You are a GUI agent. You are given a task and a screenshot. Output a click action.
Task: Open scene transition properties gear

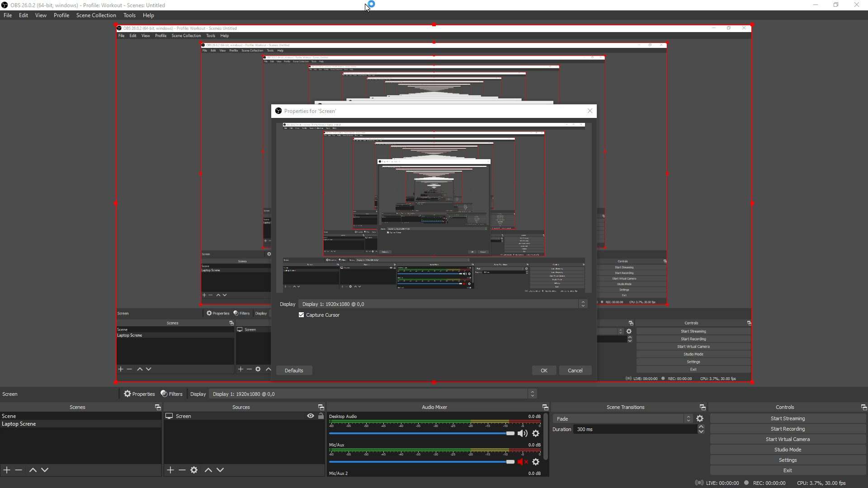(700, 418)
